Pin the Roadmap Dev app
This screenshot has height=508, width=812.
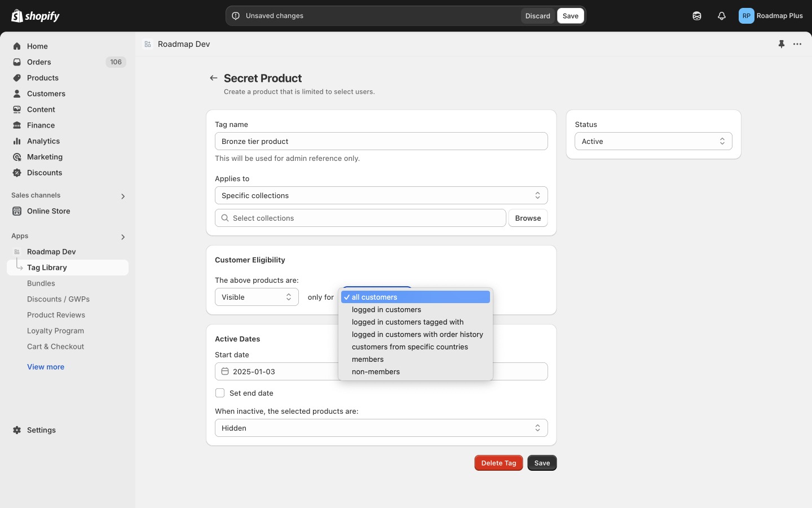[x=782, y=44]
